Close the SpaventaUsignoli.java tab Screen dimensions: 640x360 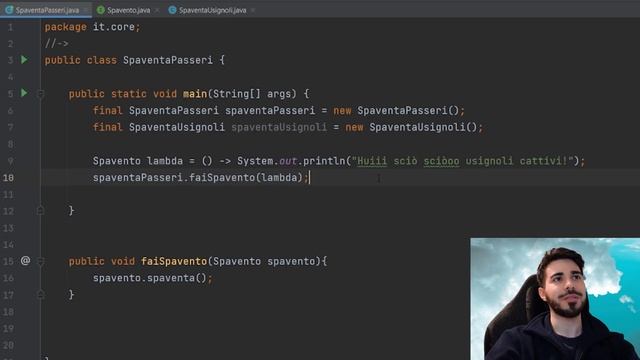(253, 10)
